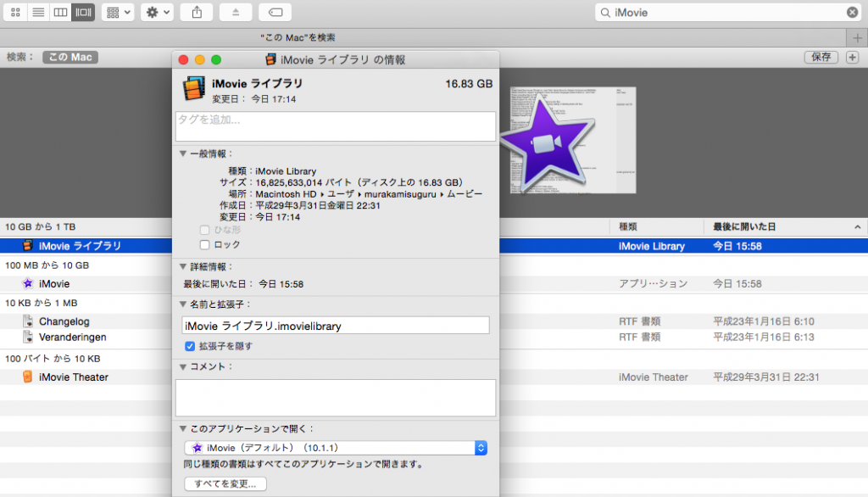The height and width of the screenshot is (497, 868).
Task: Select the この Mac search scope
Action: (70, 57)
